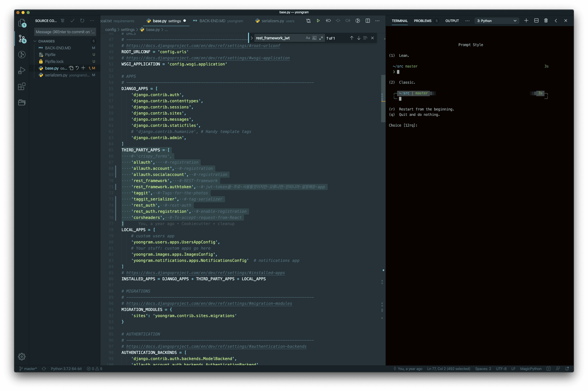Click the Split Editor icon

pos(368,21)
